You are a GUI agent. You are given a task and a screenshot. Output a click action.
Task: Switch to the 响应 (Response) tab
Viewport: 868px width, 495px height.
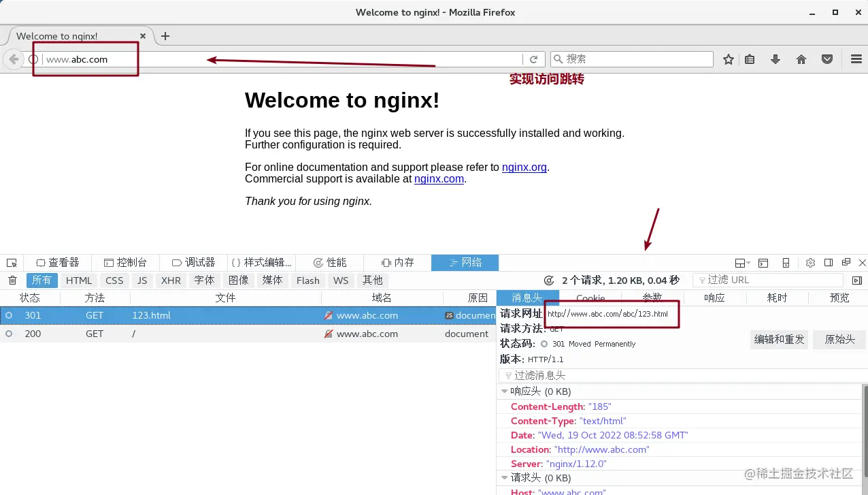pyautogui.click(x=714, y=298)
